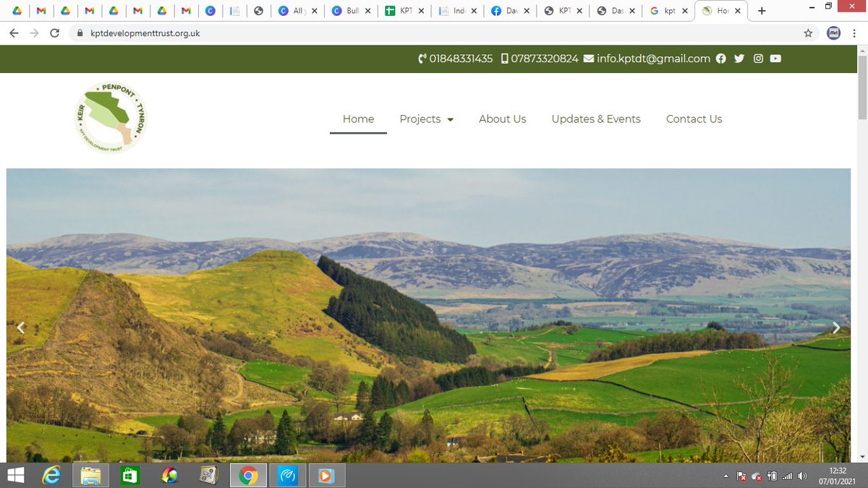Screen dimensions: 868x488
Task: Click the email envelope icon beside info.kptdt@gmail.com
Action: (x=590, y=59)
